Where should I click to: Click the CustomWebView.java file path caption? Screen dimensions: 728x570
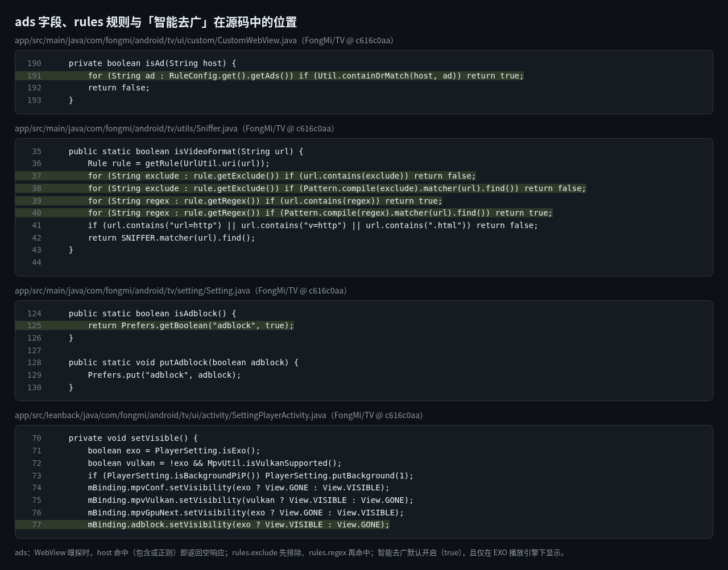click(x=204, y=40)
